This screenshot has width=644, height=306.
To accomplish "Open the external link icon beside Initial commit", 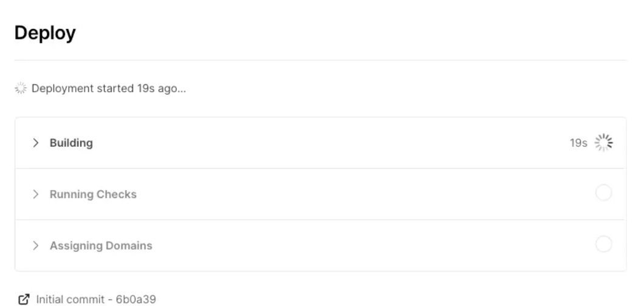I will coord(24,299).
